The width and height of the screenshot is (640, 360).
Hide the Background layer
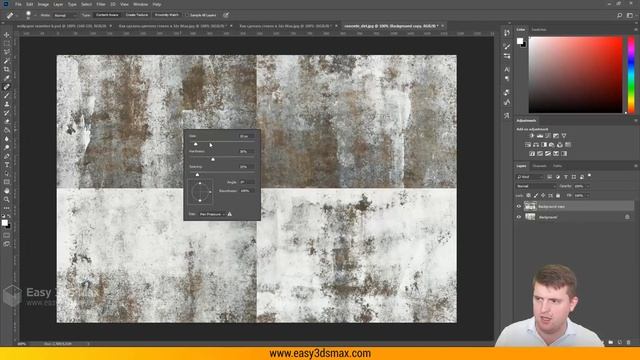(519, 217)
